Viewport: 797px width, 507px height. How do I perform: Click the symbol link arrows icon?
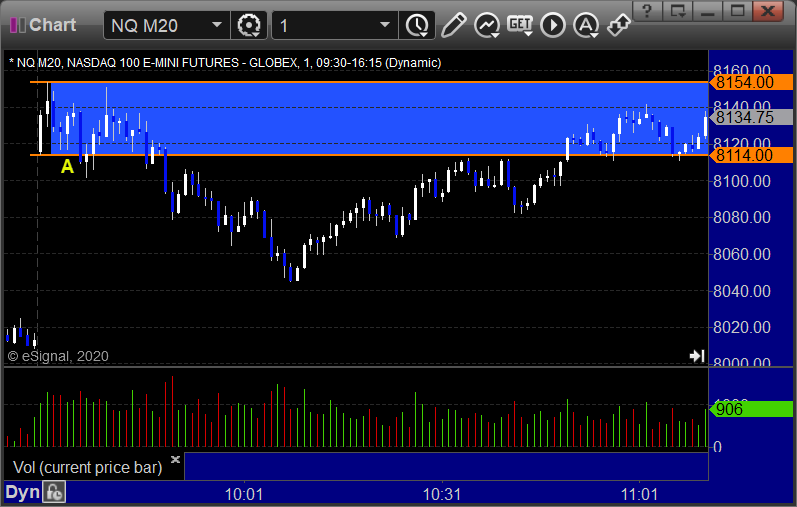(x=619, y=25)
